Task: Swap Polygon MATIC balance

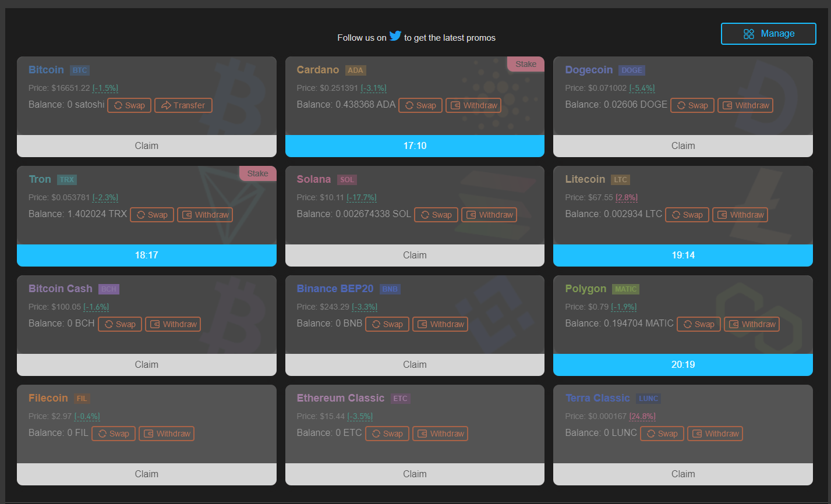Action: coord(699,324)
